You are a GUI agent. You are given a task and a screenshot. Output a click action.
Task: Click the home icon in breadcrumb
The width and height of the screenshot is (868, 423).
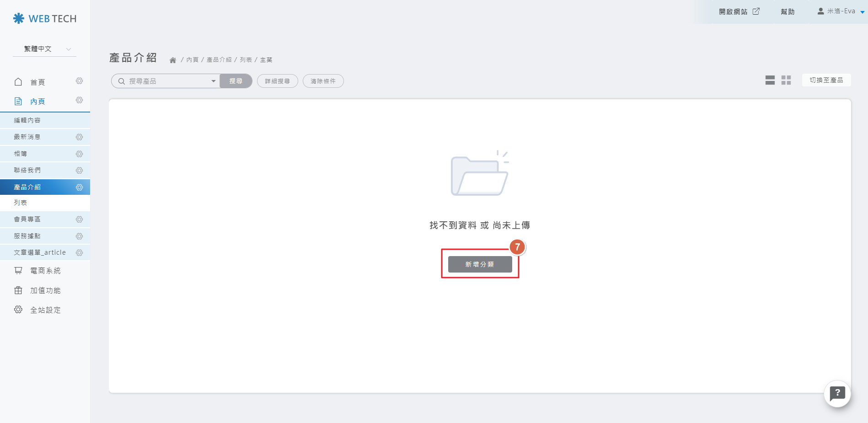pos(173,60)
